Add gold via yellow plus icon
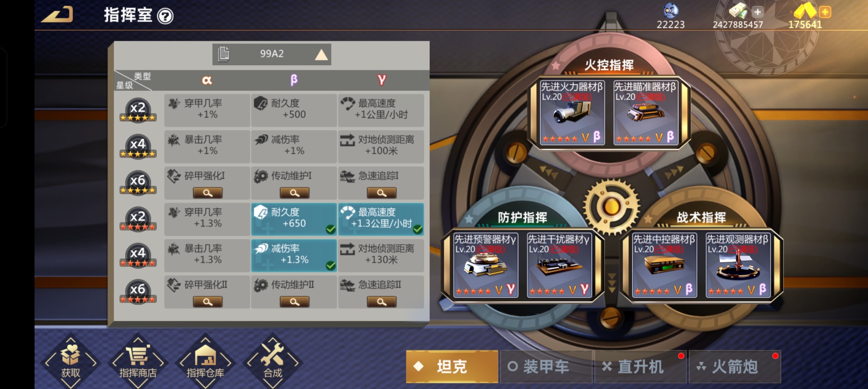 pos(825,12)
